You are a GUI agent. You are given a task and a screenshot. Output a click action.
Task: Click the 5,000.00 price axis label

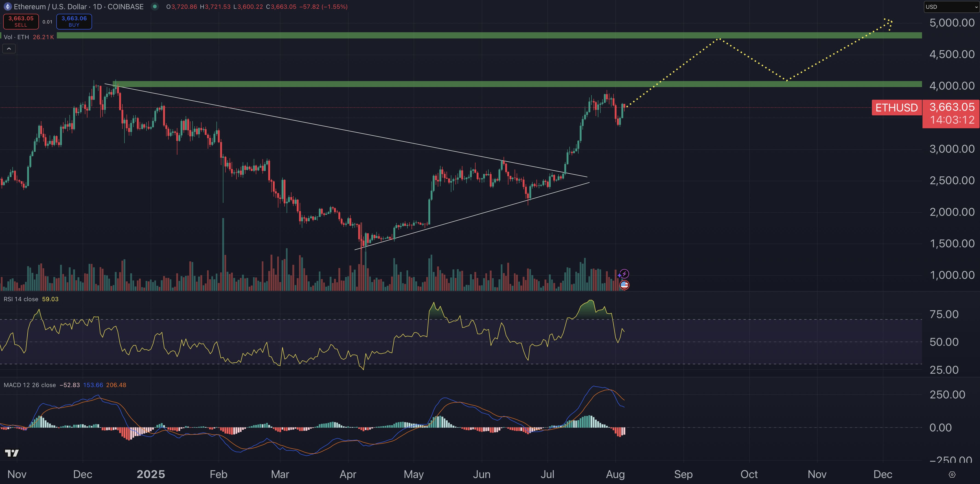click(x=952, y=23)
